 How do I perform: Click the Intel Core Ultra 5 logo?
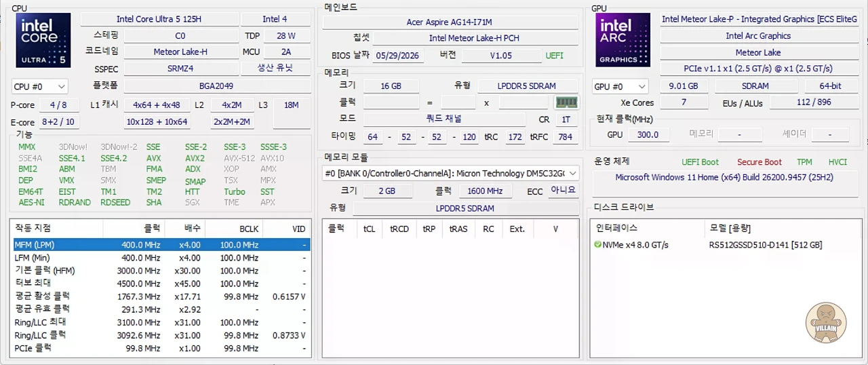[43, 40]
